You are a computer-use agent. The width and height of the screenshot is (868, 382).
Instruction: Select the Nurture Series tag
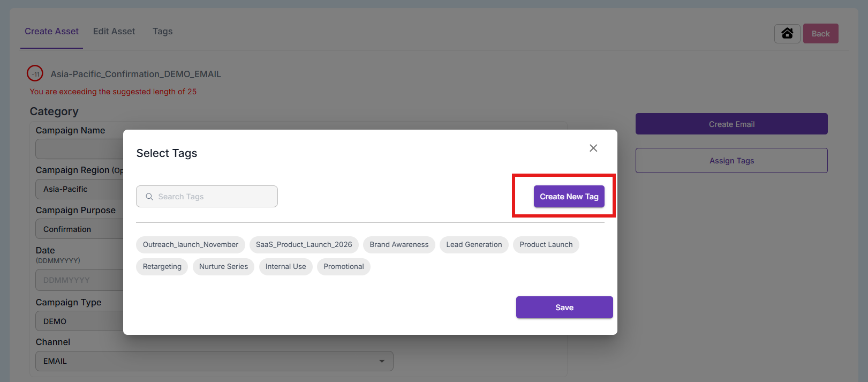coord(223,267)
